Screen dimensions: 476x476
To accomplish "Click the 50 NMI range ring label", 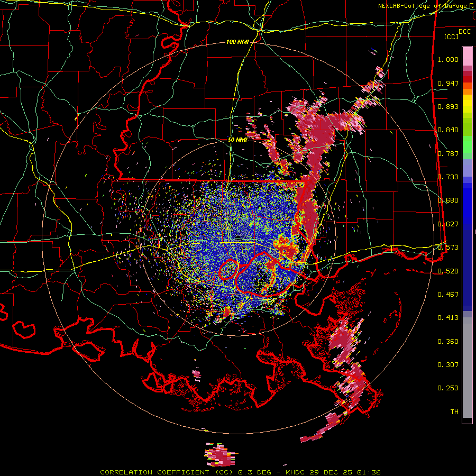I will click(x=237, y=140).
